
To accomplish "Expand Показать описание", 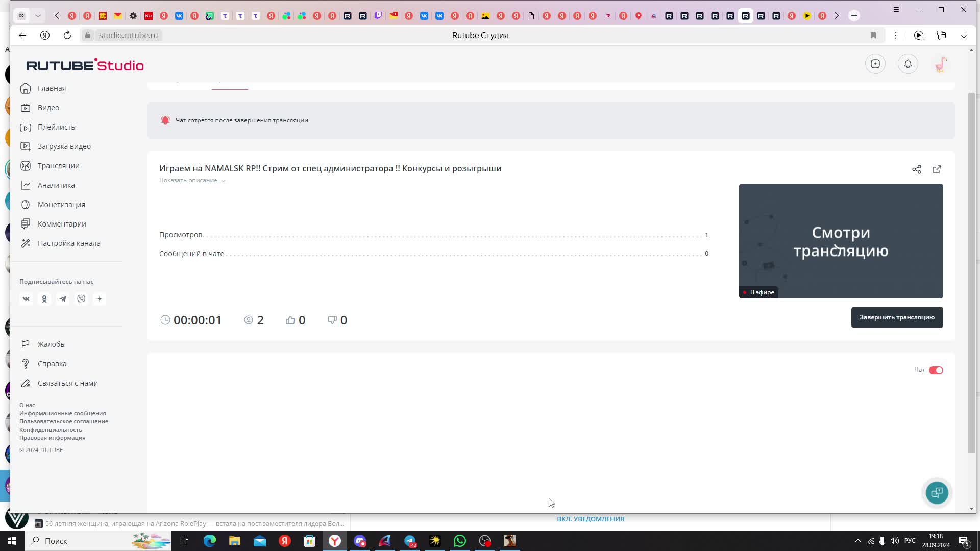I will tap(192, 180).
